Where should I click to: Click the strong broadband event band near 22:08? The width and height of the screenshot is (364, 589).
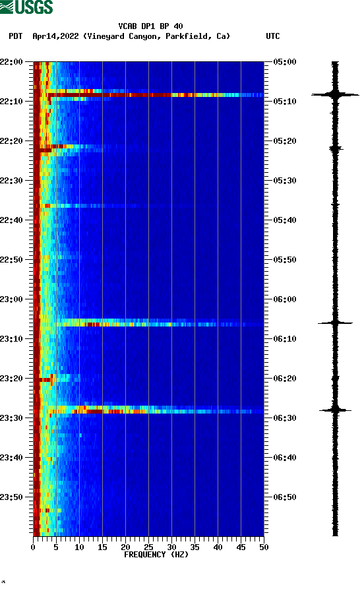pyautogui.click(x=156, y=95)
